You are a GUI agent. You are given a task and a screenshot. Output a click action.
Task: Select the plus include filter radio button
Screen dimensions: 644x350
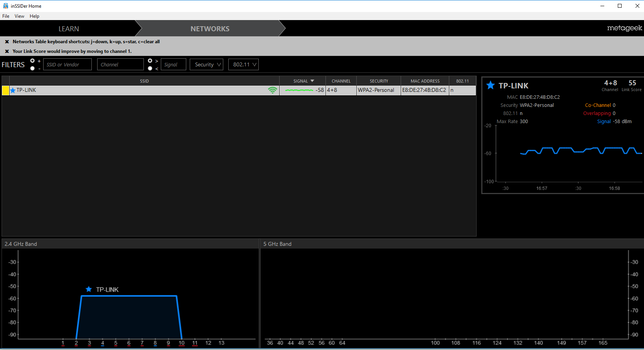click(x=32, y=61)
